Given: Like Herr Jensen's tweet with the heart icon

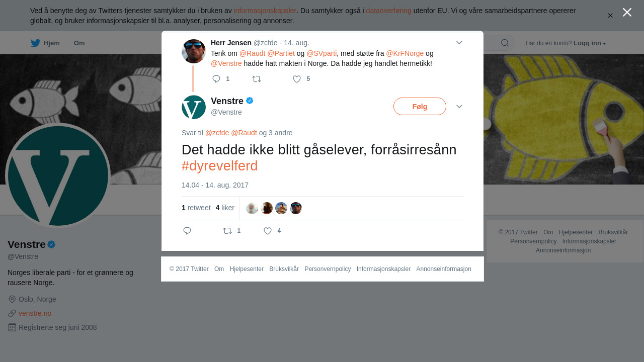Looking at the screenshot, I should (x=297, y=79).
